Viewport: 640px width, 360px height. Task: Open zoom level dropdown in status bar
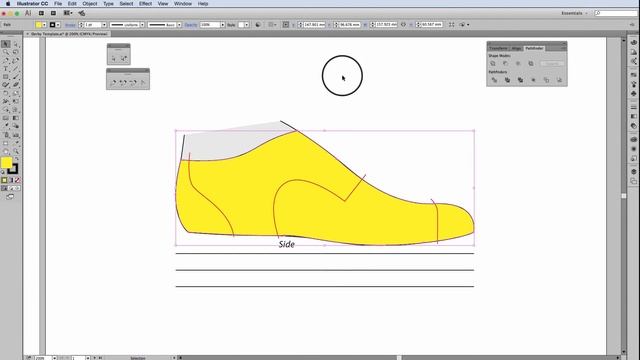tap(54, 358)
